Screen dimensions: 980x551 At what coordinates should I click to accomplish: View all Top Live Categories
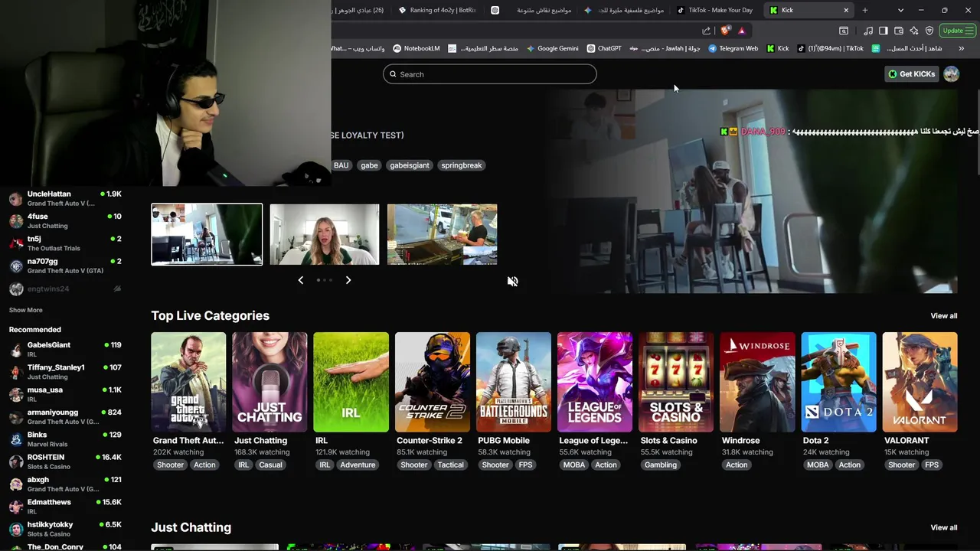[943, 316]
